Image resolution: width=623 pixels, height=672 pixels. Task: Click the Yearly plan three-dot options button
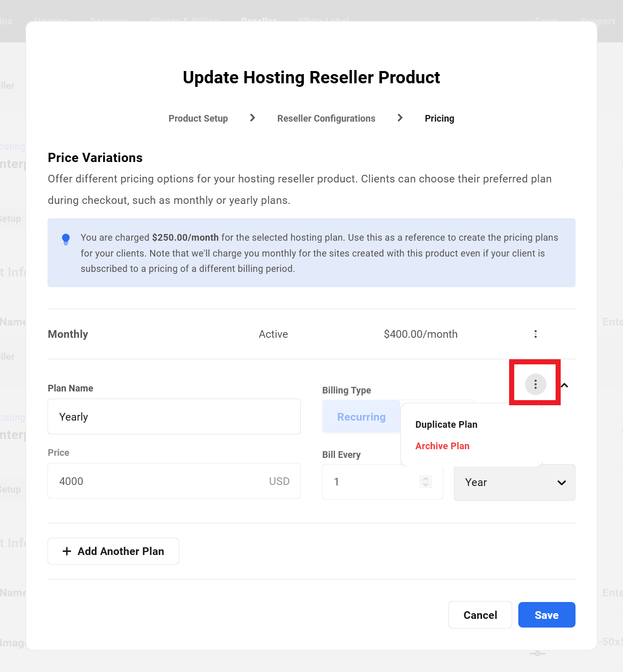tap(535, 384)
